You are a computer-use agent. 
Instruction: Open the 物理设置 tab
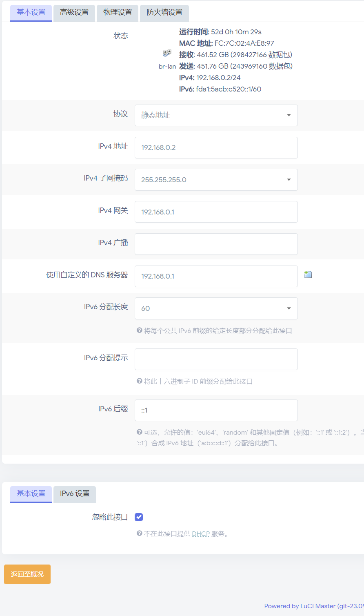118,13
